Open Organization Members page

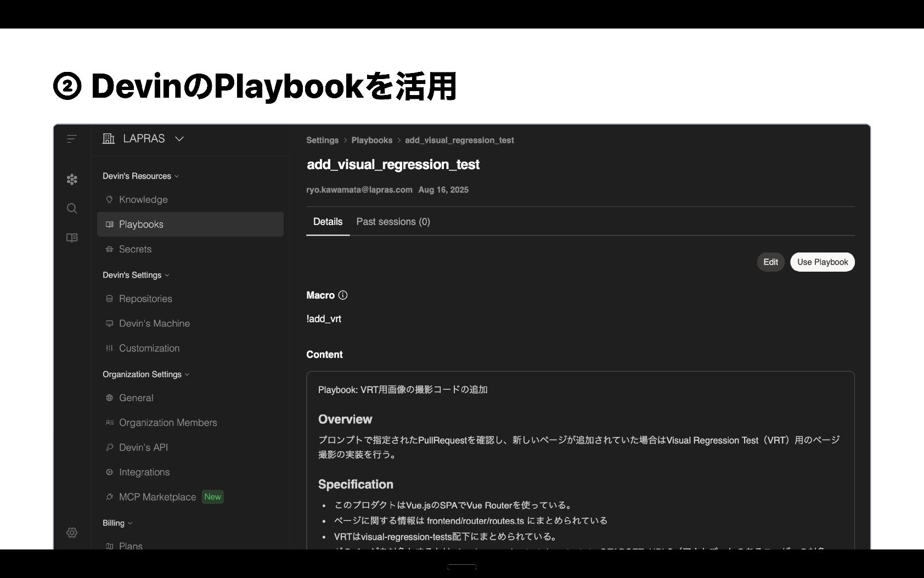pyautogui.click(x=190, y=423)
